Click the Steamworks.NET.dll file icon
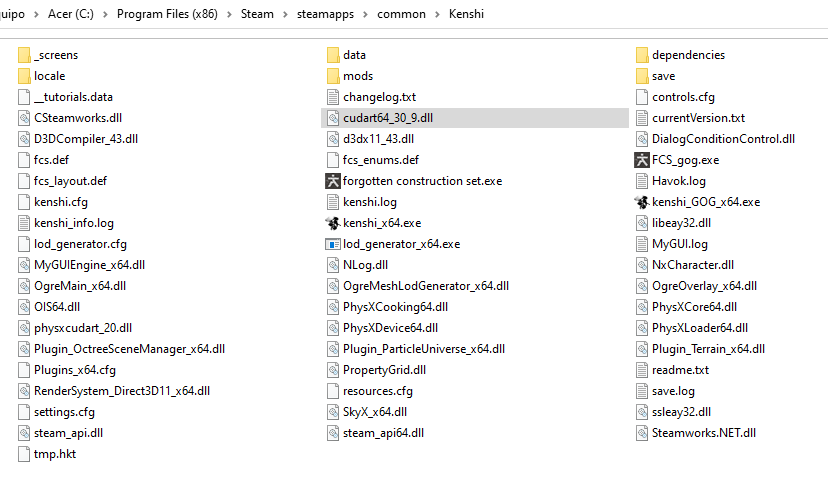 click(642, 433)
